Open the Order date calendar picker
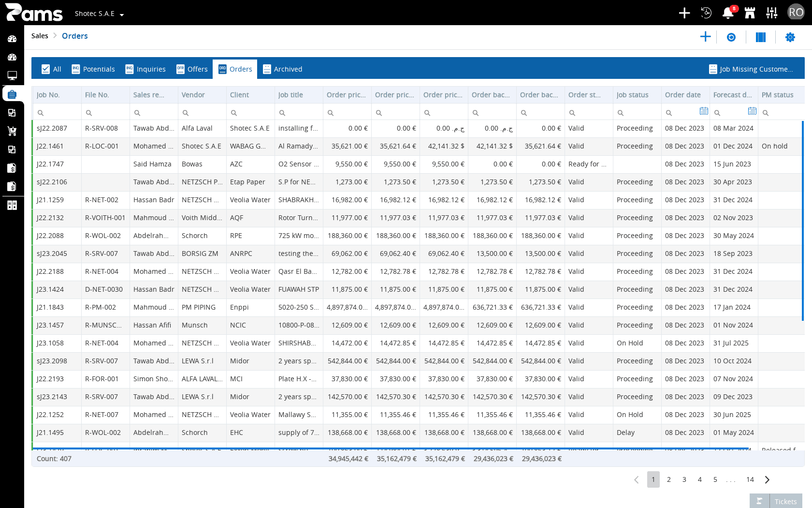Image resolution: width=812 pixels, height=508 pixels. [704, 111]
